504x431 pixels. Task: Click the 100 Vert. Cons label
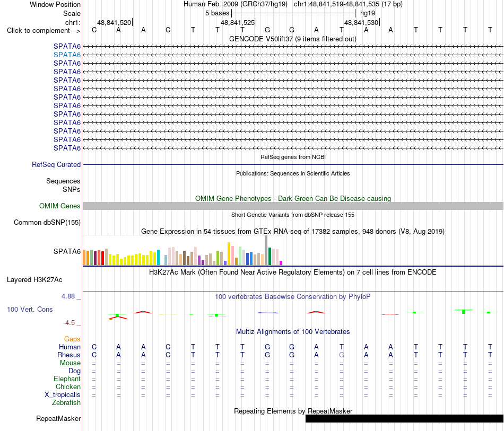[x=30, y=309]
